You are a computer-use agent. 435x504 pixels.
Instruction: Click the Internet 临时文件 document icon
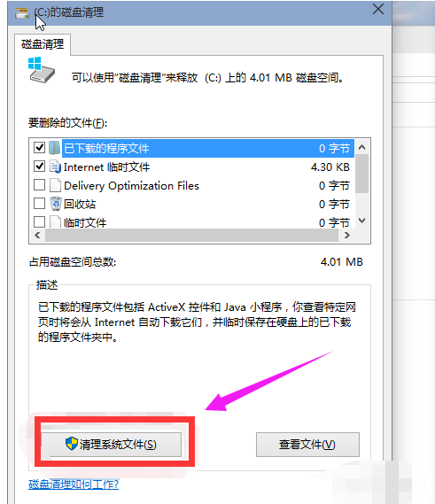55,167
